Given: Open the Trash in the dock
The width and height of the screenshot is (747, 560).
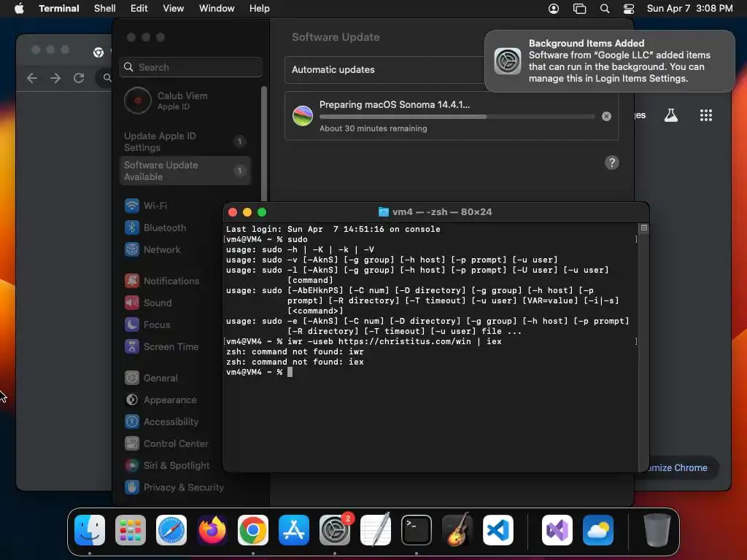Looking at the screenshot, I should tap(657, 530).
